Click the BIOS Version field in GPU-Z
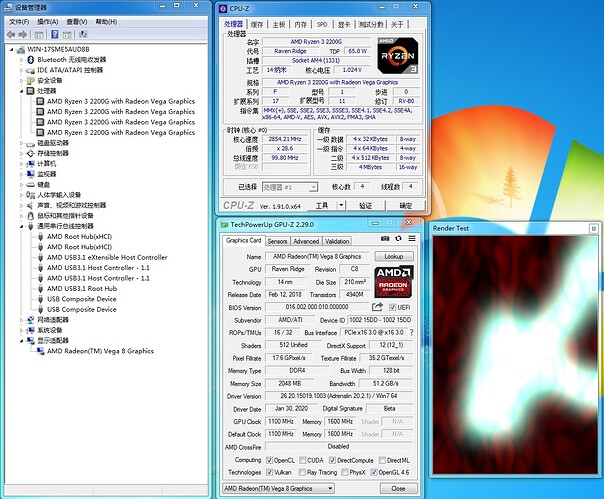Image resolution: width=604 pixels, height=499 pixels. click(x=317, y=307)
